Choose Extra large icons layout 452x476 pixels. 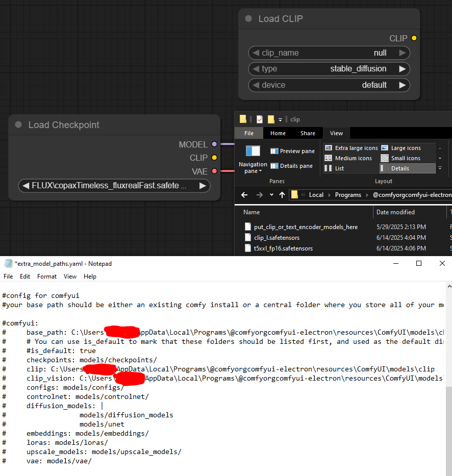tap(351, 148)
